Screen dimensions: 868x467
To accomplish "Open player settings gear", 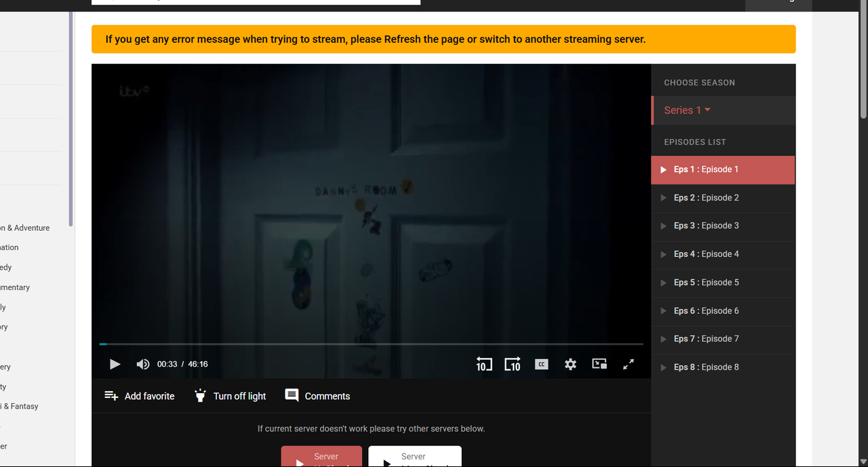I will coord(570,364).
